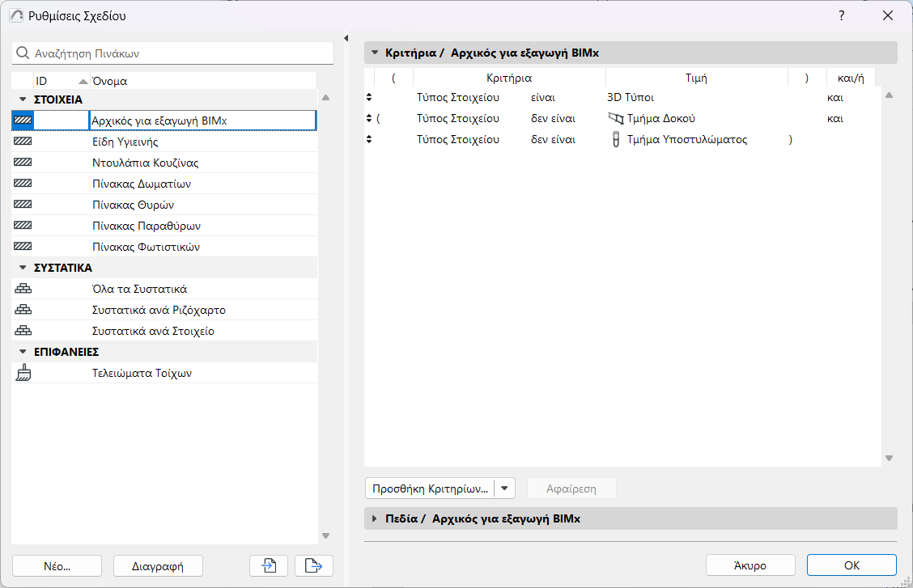Click the component icon beside Όλα τα Συστατικά

[23, 289]
